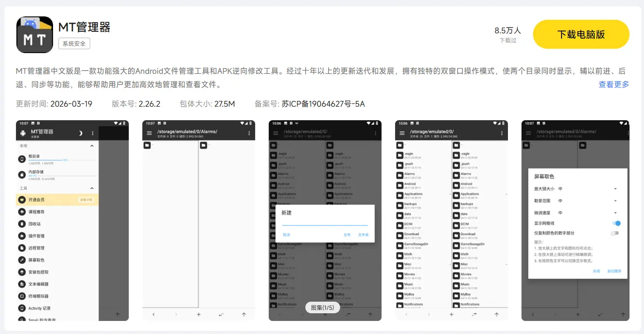644x334 pixels.
Task: Click the night mode moon icon in sidebar screenshot
Action: click(x=81, y=133)
